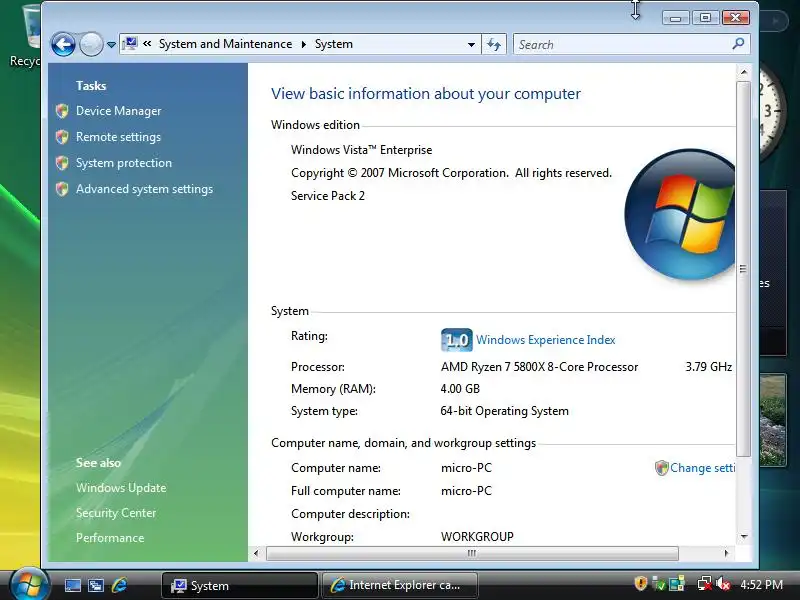
Task: Open the Windows Start orb
Action: [x=28, y=584]
